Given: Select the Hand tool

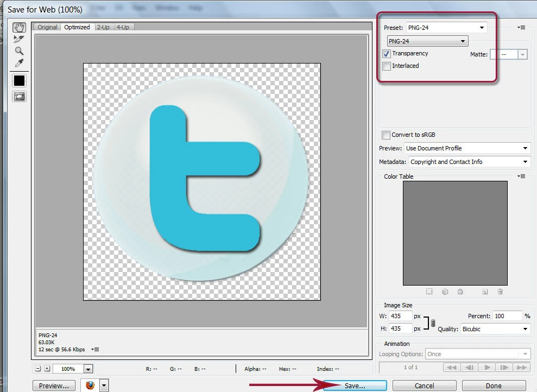Looking at the screenshot, I should 19,27.
